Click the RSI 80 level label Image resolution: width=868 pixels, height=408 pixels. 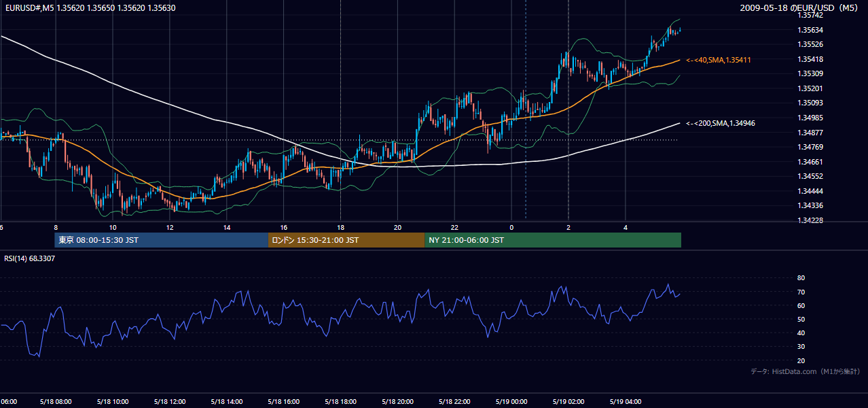(801, 278)
